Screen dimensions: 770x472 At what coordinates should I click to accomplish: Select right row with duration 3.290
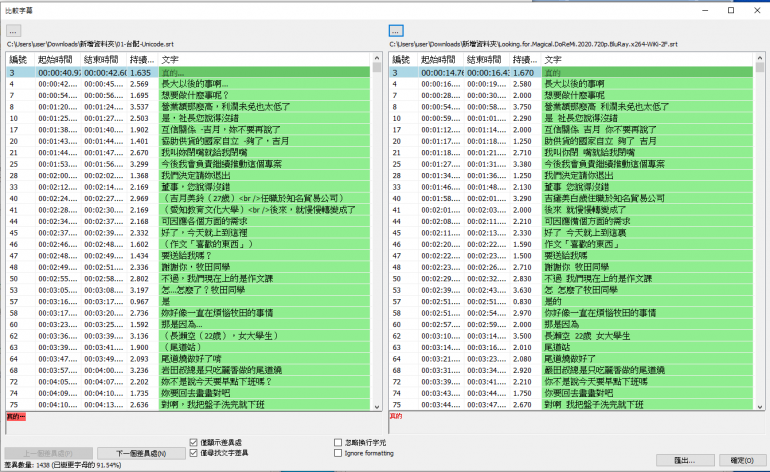[571, 198]
